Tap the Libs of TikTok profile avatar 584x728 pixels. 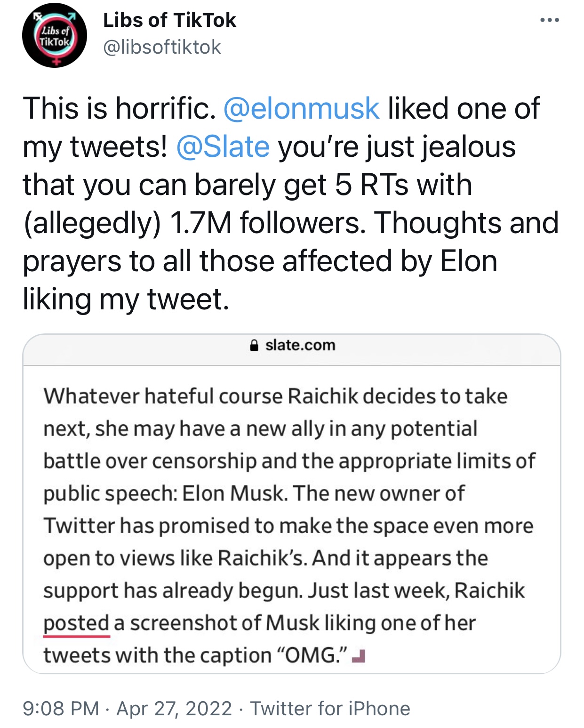tap(55, 35)
